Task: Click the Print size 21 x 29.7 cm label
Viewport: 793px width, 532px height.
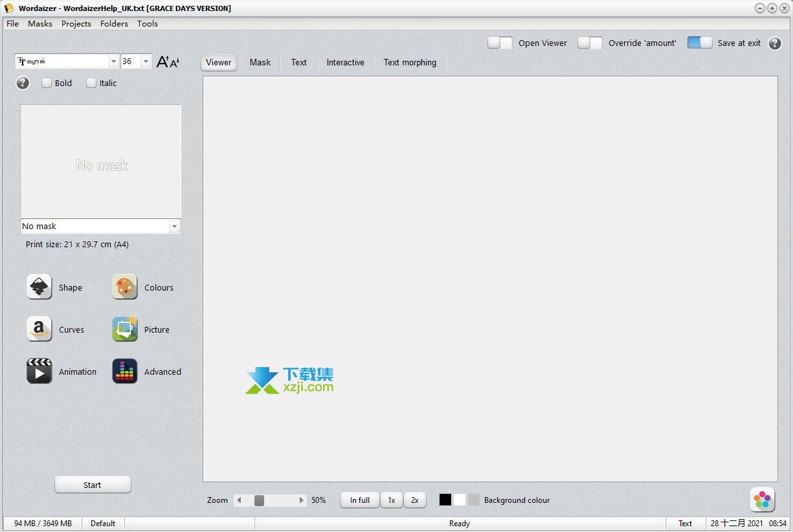Action: point(77,245)
